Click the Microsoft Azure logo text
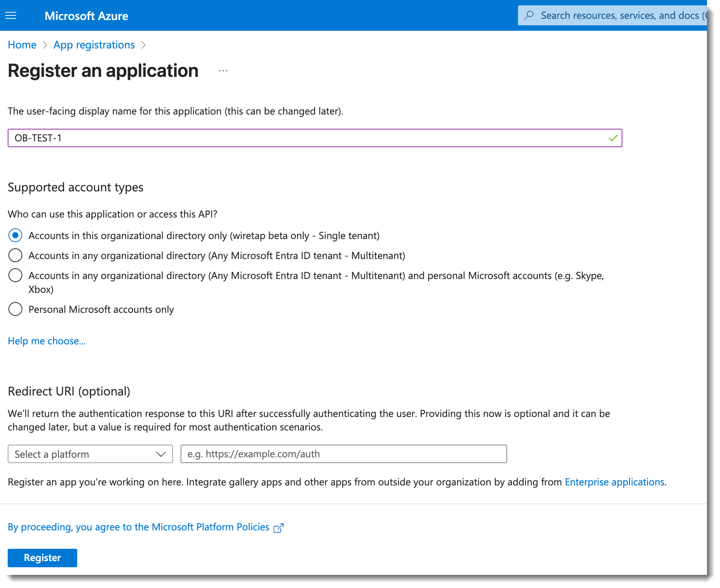The height and width of the screenshot is (588, 720). 86,16
